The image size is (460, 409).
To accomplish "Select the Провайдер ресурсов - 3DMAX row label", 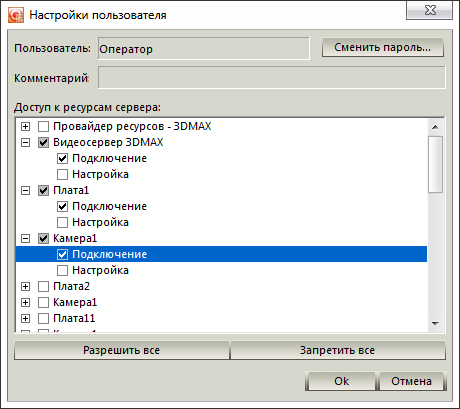I will tap(132, 126).
